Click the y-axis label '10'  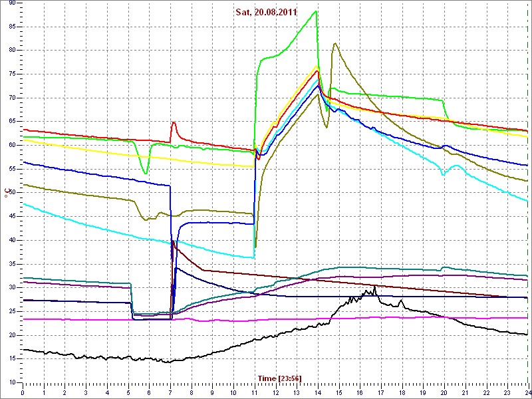13,382
